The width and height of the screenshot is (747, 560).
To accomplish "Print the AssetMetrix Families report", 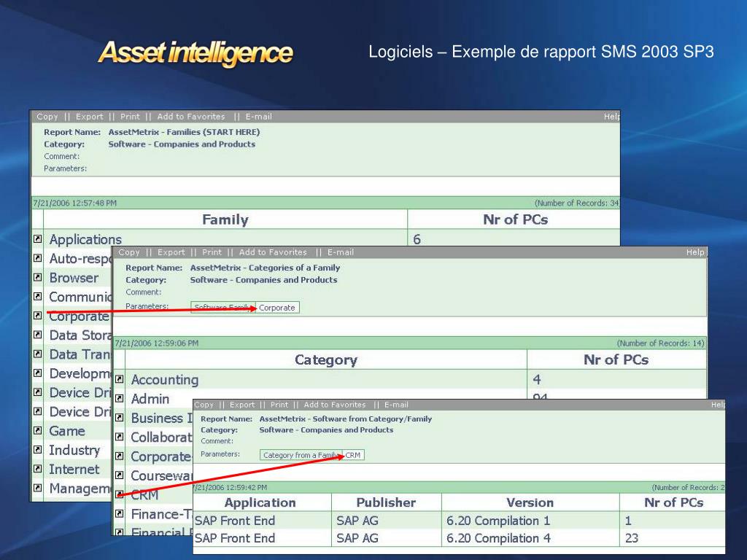I will 130,117.
